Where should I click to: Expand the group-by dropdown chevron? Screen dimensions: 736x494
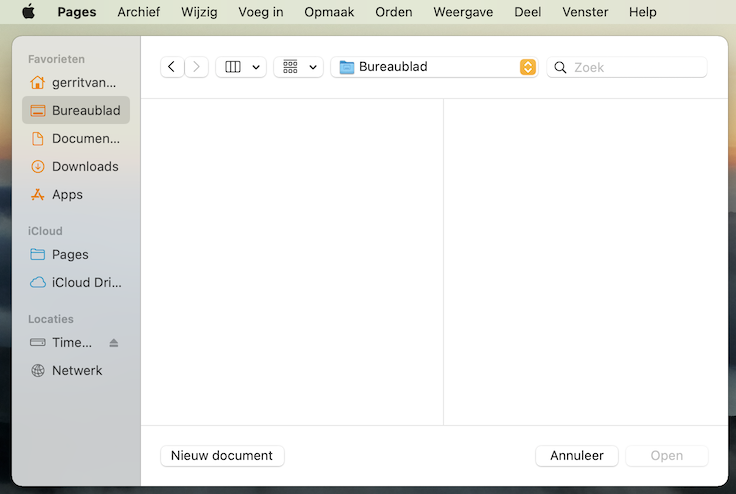(313, 67)
